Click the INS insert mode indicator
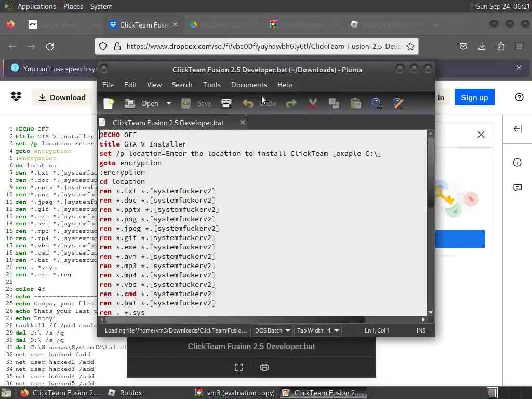 (421, 330)
